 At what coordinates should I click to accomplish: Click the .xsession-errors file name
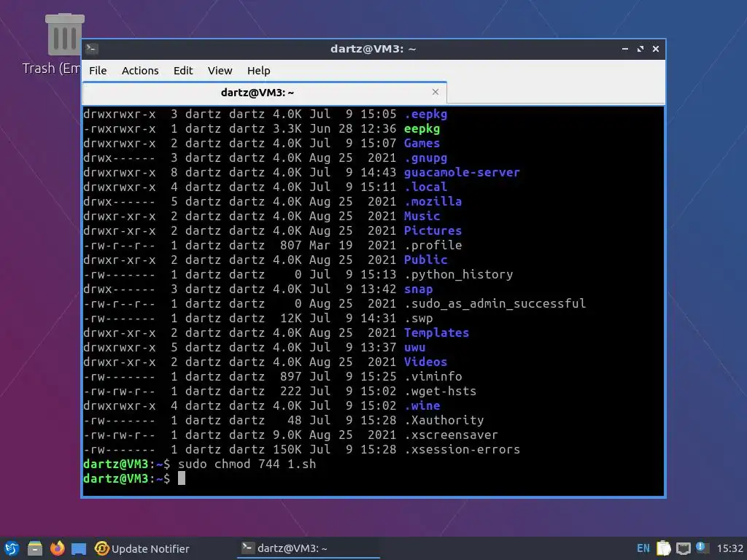pos(462,449)
